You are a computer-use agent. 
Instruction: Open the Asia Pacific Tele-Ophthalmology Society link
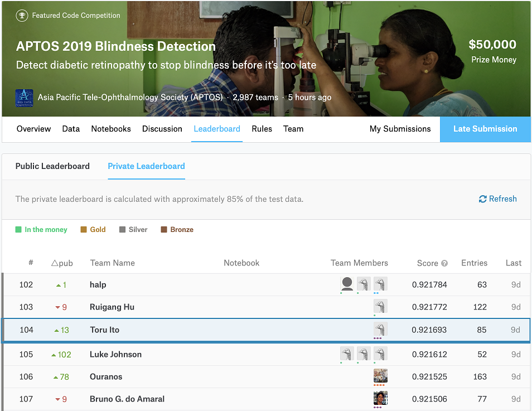130,98
